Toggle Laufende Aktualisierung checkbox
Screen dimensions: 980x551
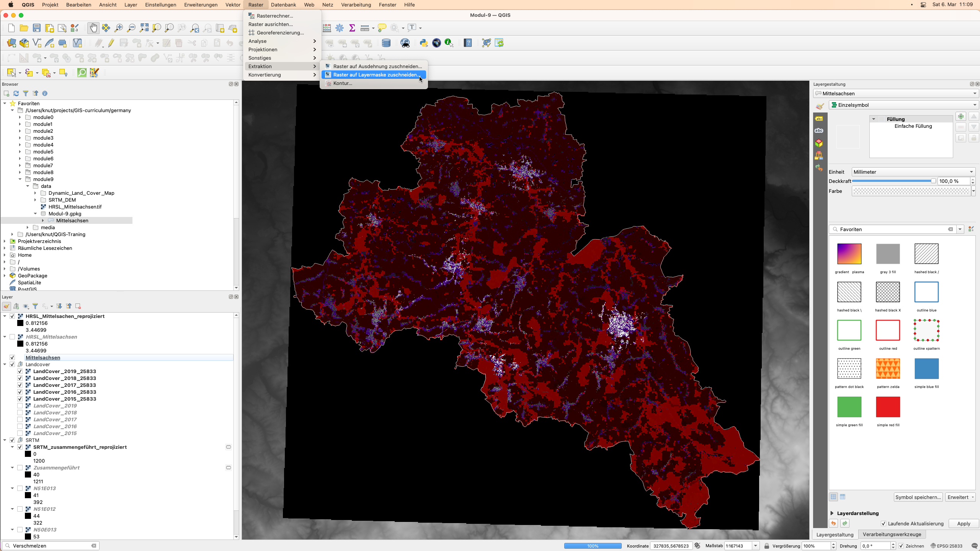tap(884, 523)
